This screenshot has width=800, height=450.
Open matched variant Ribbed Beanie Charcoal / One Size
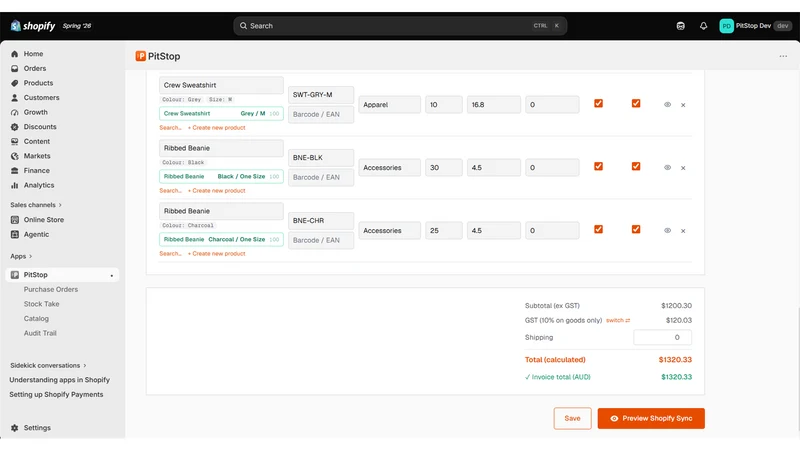(221, 239)
